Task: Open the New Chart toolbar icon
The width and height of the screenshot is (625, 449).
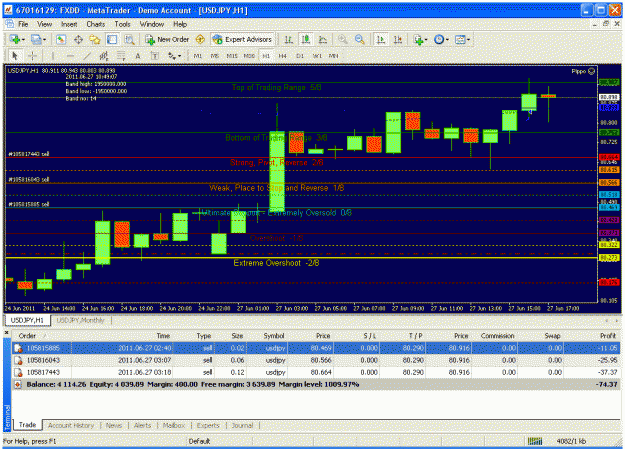Action: pos(15,39)
